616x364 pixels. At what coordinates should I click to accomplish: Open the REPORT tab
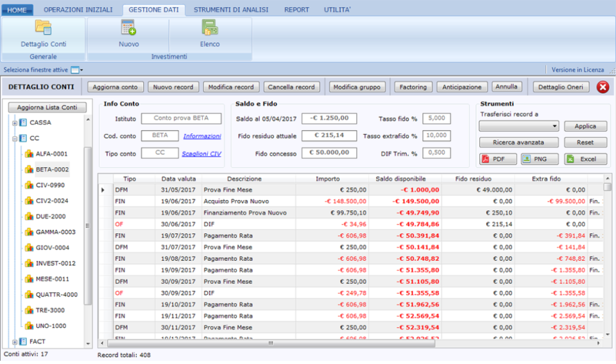(296, 10)
